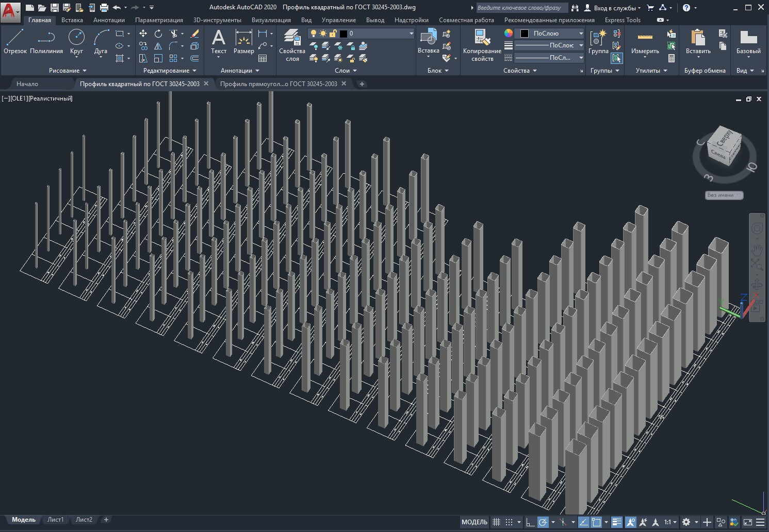Open the Визуализация ribbon tab

pyautogui.click(x=271, y=20)
